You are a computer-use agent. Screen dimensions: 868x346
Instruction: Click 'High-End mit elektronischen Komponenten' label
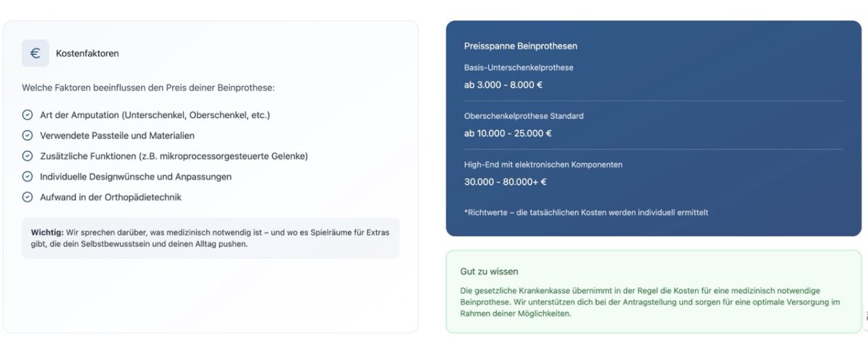click(x=543, y=164)
